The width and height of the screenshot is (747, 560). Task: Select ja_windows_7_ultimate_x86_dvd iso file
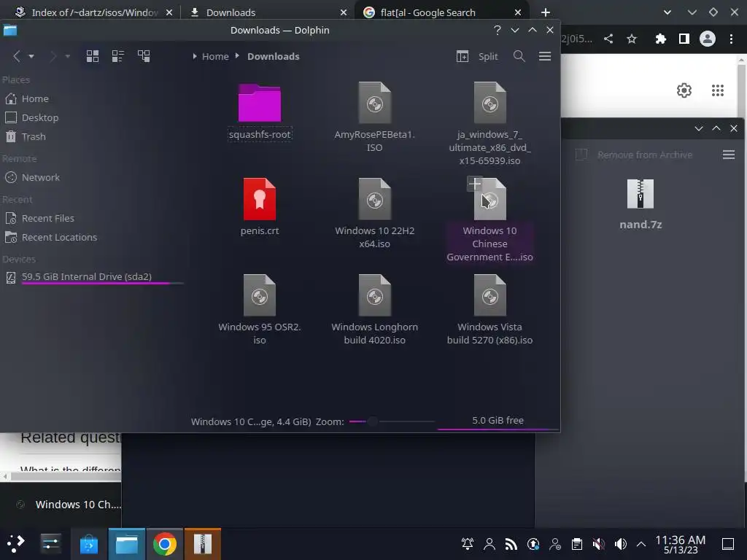point(489,124)
